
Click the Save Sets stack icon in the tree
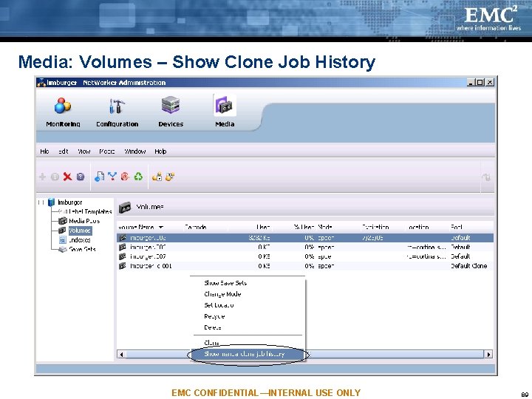pos(62,250)
